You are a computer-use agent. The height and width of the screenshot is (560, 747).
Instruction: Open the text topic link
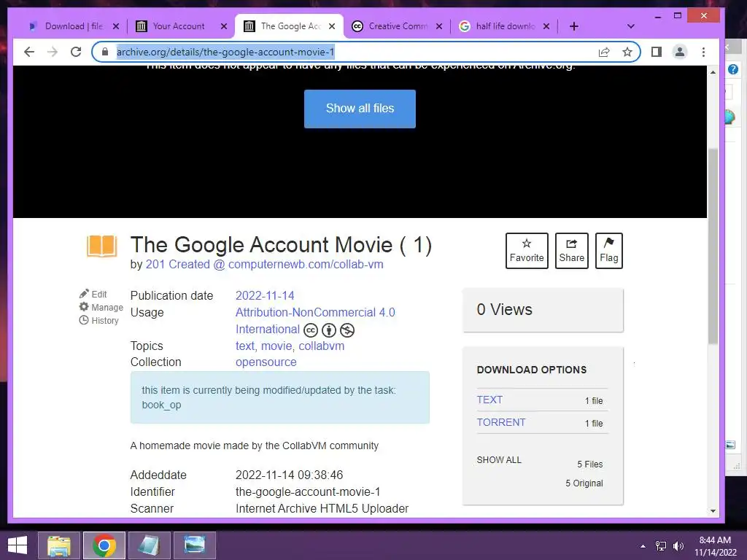245,346
